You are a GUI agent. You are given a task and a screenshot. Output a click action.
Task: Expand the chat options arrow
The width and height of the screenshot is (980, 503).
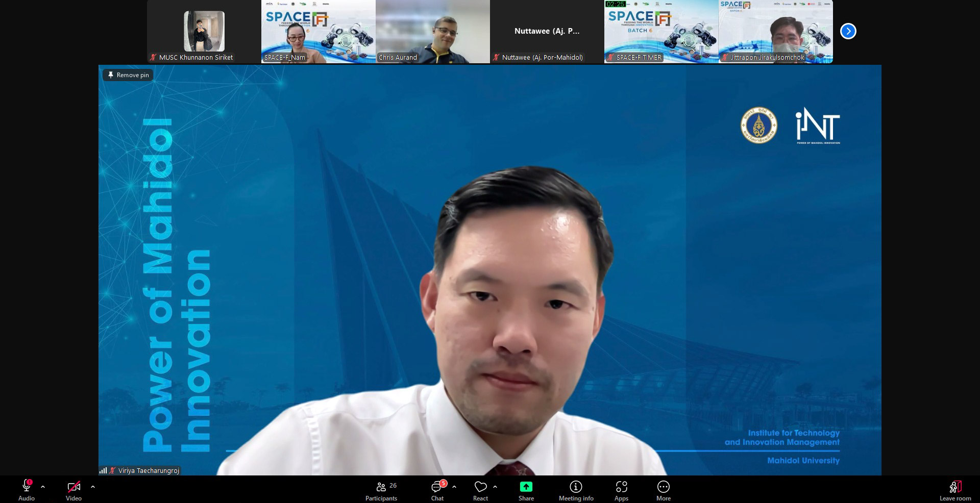pos(454,487)
